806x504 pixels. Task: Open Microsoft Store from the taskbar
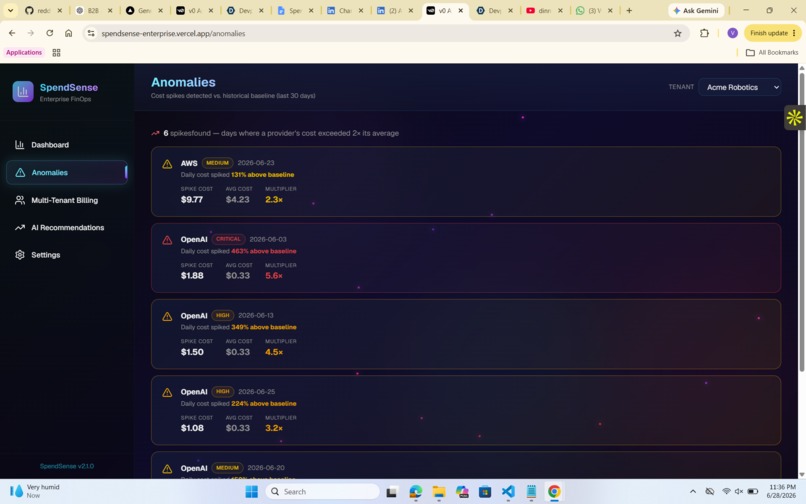click(485, 492)
